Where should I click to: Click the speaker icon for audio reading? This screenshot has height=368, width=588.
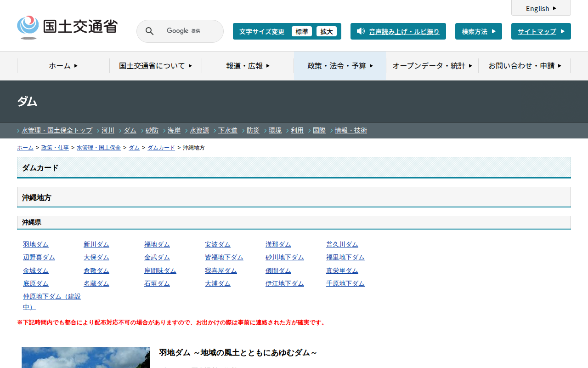click(361, 31)
